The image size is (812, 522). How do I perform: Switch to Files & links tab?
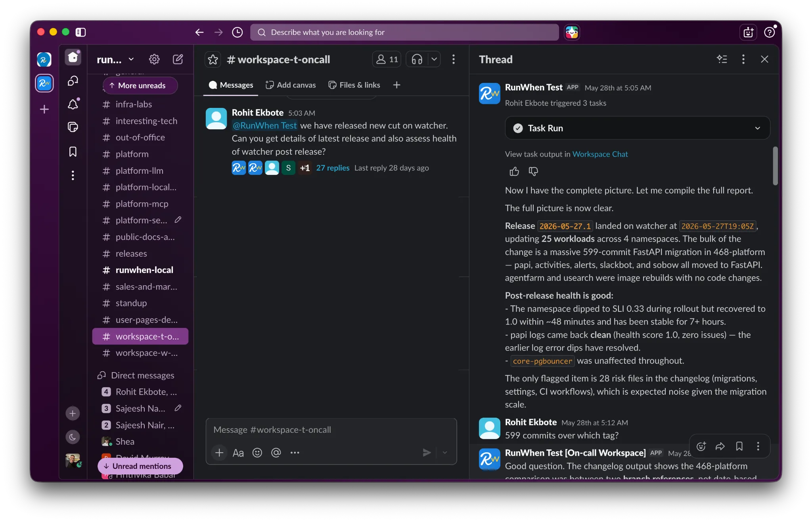(x=354, y=85)
